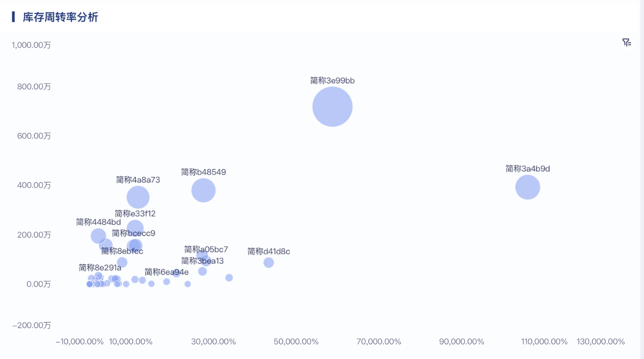This screenshot has width=644, height=359.
Task: Select the bubble below 简称8ebfcc label
Action: [x=122, y=262]
